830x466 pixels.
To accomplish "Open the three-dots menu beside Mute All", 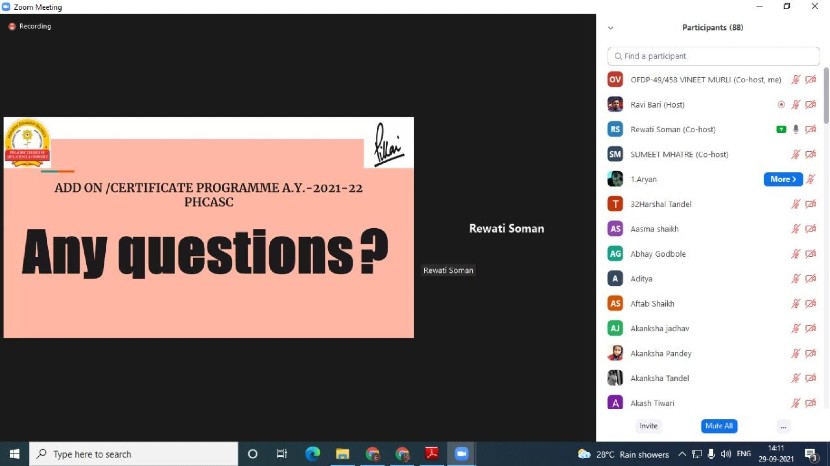I will point(783,426).
